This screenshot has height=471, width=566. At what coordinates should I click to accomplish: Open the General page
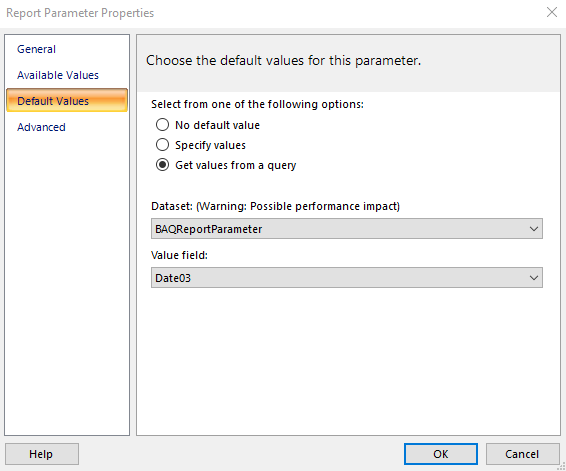pyautogui.click(x=36, y=49)
